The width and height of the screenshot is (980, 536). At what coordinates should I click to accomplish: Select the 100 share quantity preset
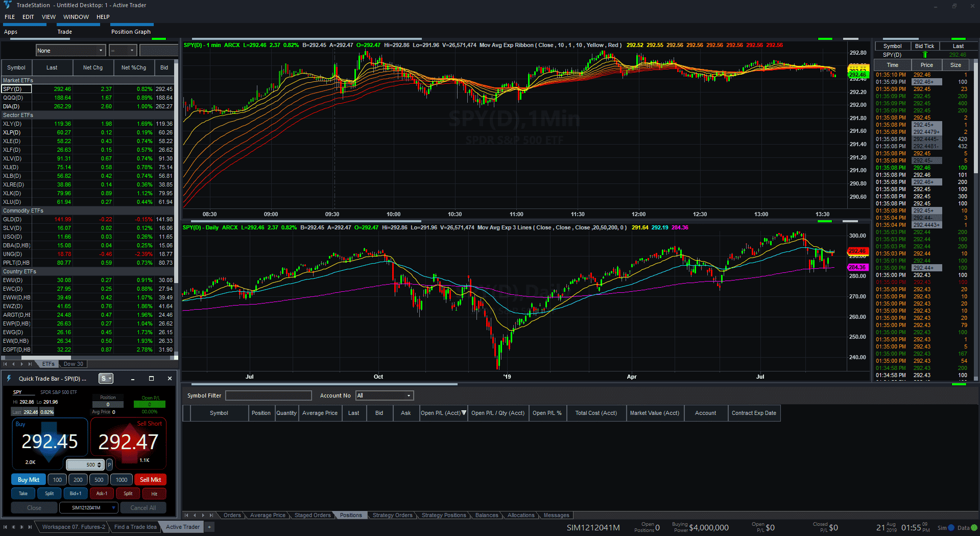57,480
